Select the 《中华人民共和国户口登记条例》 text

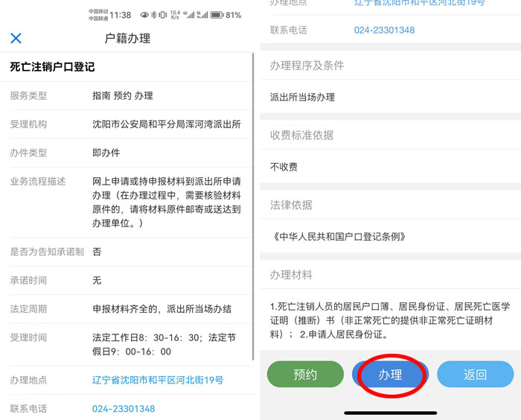coord(339,237)
